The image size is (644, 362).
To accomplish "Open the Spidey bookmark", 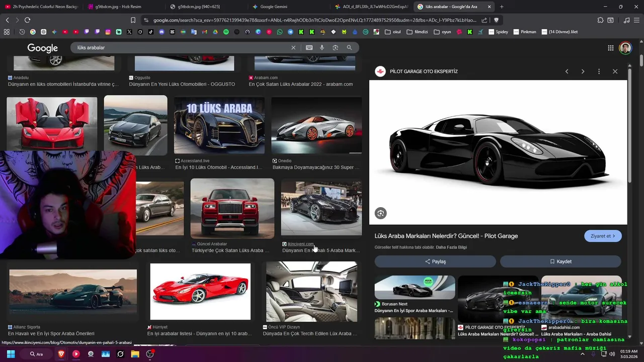I will (498, 32).
